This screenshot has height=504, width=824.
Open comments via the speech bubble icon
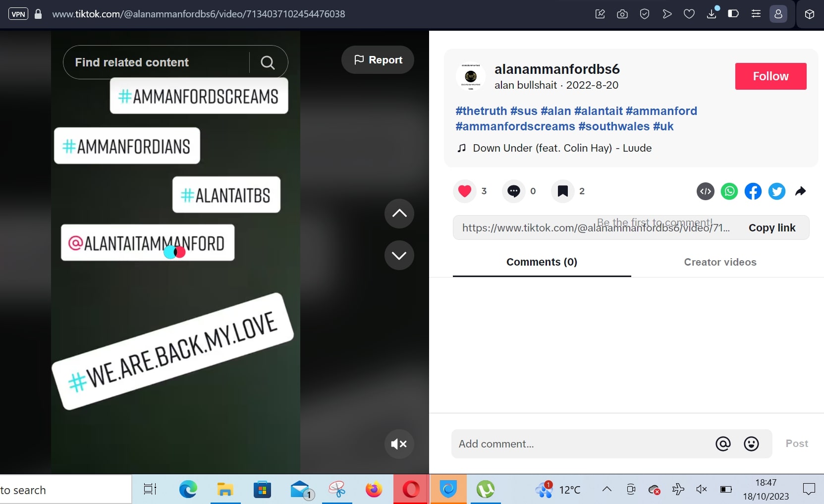[513, 191]
